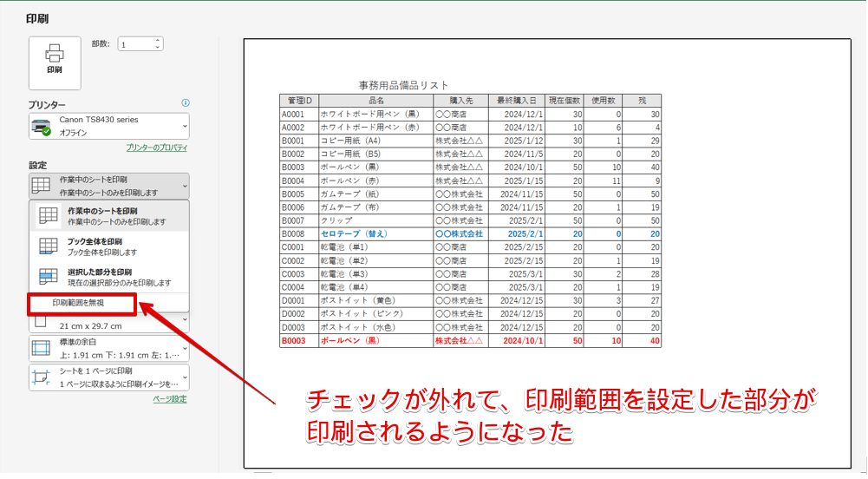This screenshot has width=868, height=479.
Task: Click the 選択した部分を印刷 selection icon
Action: point(49,276)
